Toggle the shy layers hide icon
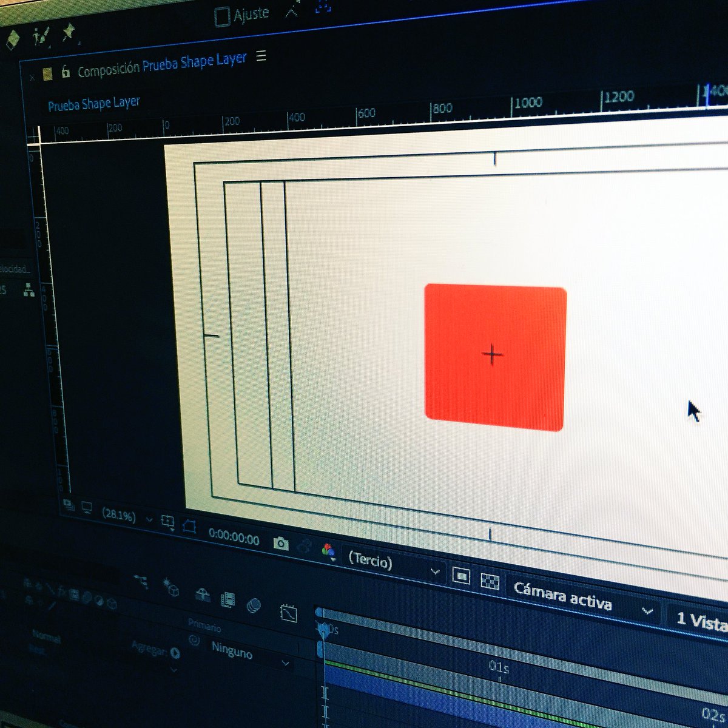The width and height of the screenshot is (728, 728). coord(202,594)
